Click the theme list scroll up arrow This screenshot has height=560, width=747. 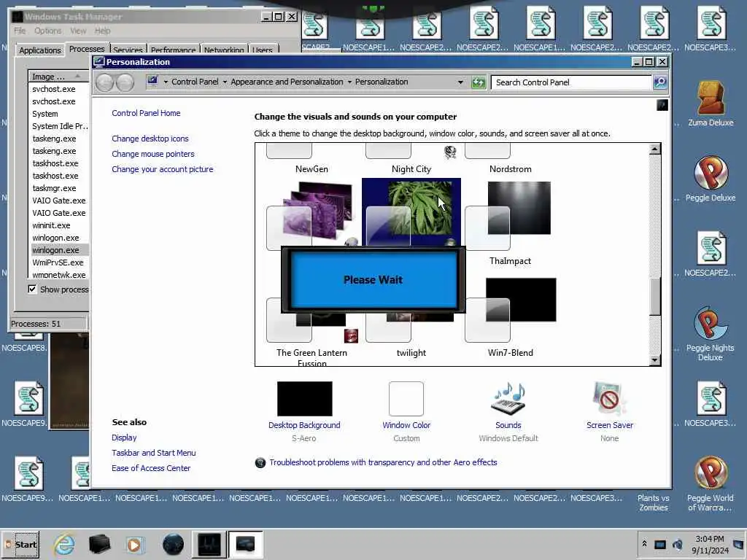point(655,149)
